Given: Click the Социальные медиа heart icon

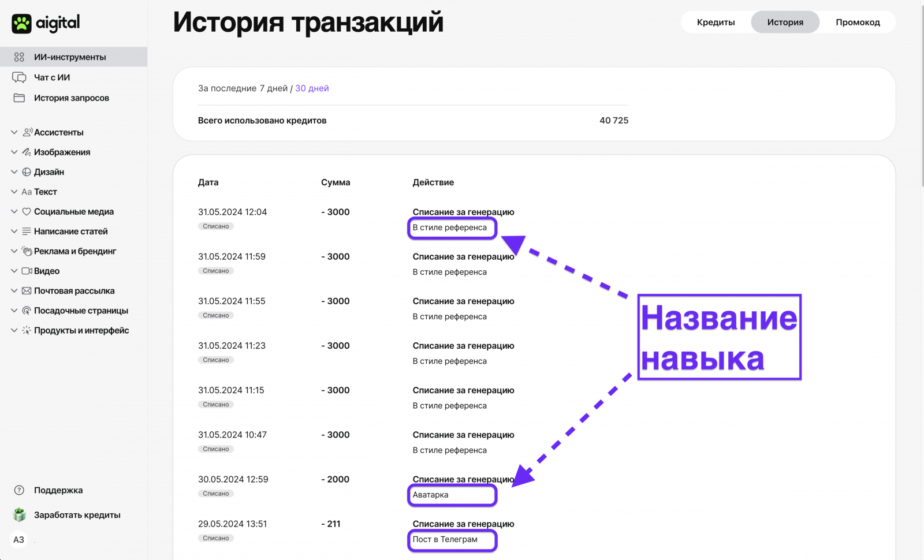Looking at the screenshot, I should [27, 212].
